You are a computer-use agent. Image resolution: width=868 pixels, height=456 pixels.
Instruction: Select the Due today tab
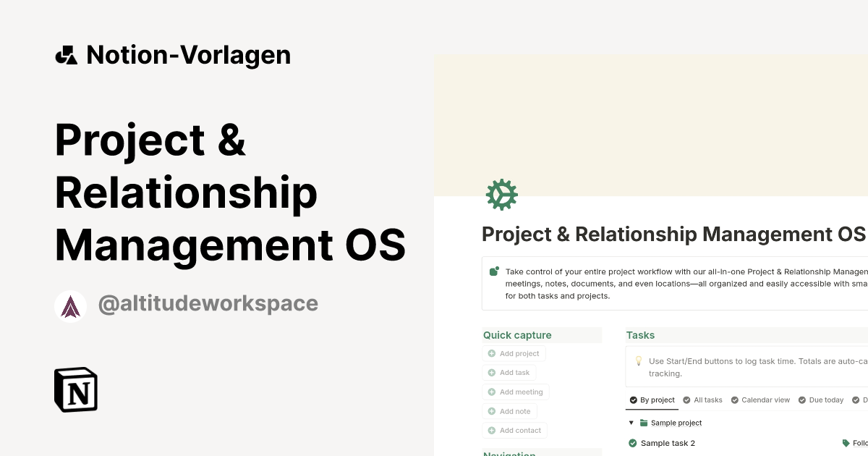point(821,400)
